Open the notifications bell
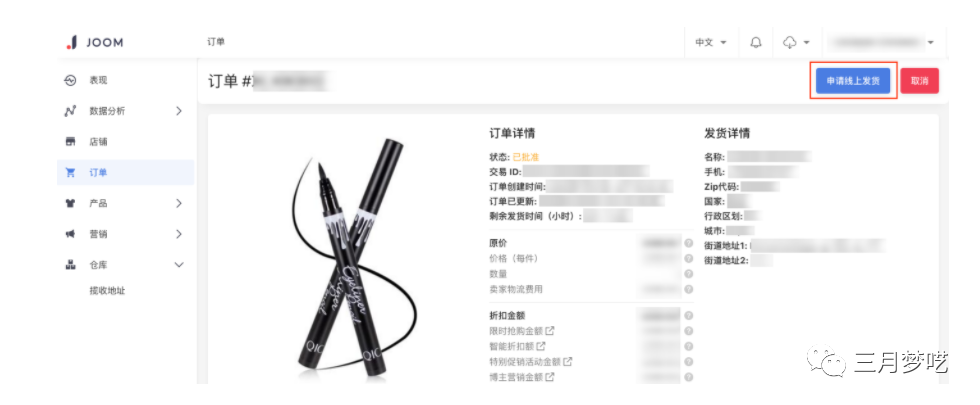980x405 pixels. [x=756, y=42]
